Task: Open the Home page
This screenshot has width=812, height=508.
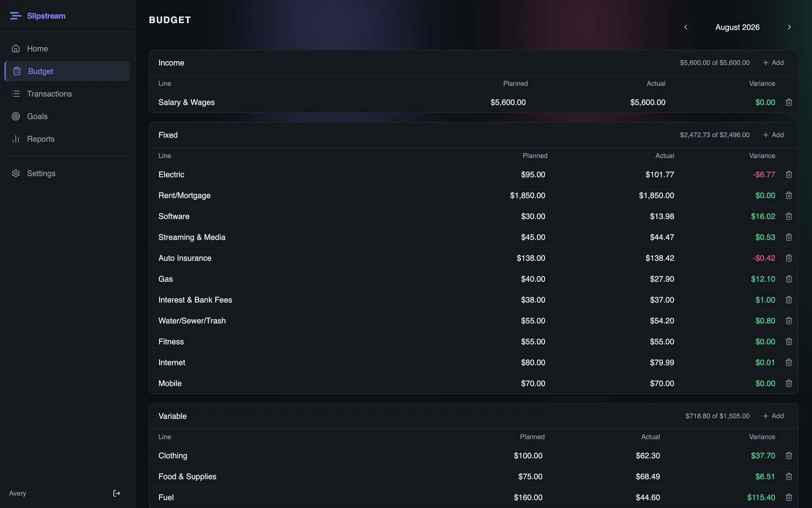Action: 68,49
